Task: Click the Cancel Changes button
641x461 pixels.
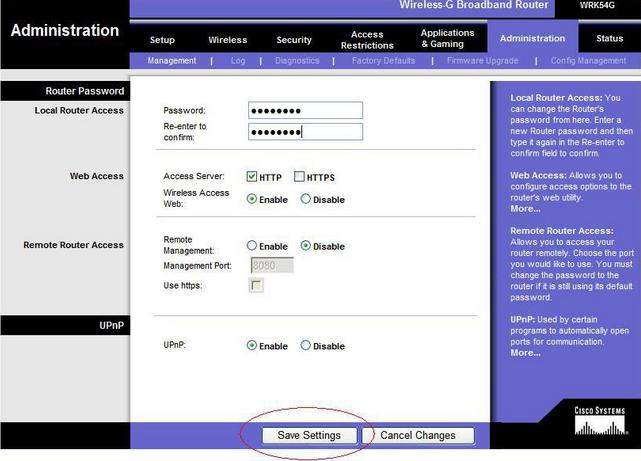Action: 418,435
